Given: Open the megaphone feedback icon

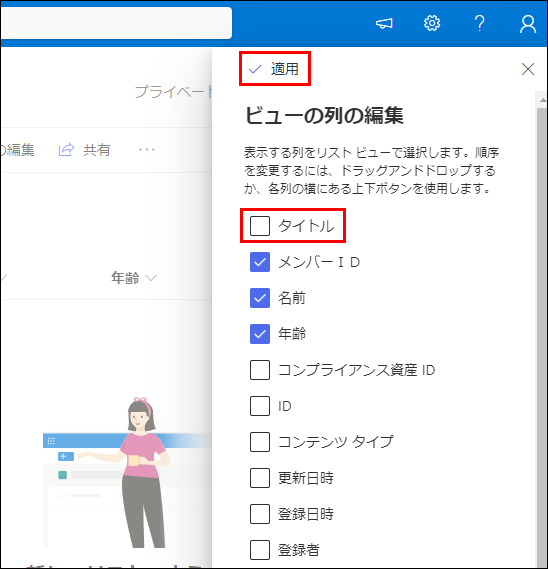Looking at the screenshot, I should (x=384, y=24).
